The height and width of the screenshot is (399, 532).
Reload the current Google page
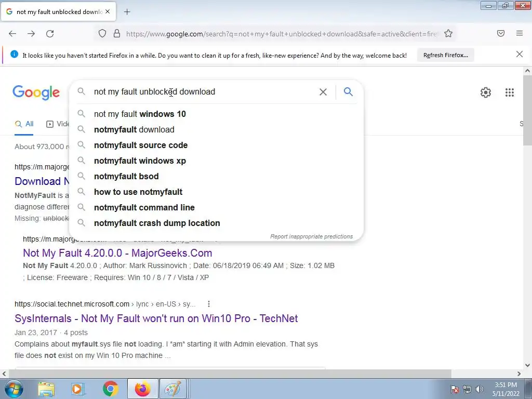pyautogui.click(x=50, y=34)
